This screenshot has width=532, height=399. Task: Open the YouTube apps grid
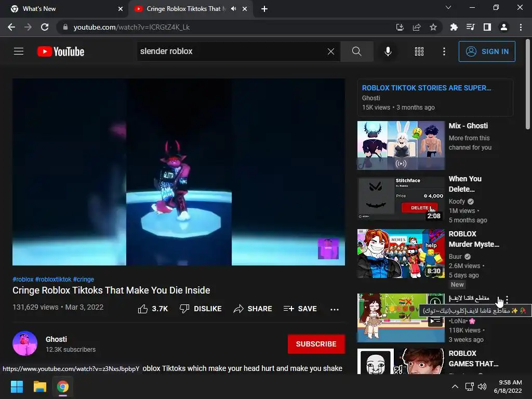[x=419, y=51]
